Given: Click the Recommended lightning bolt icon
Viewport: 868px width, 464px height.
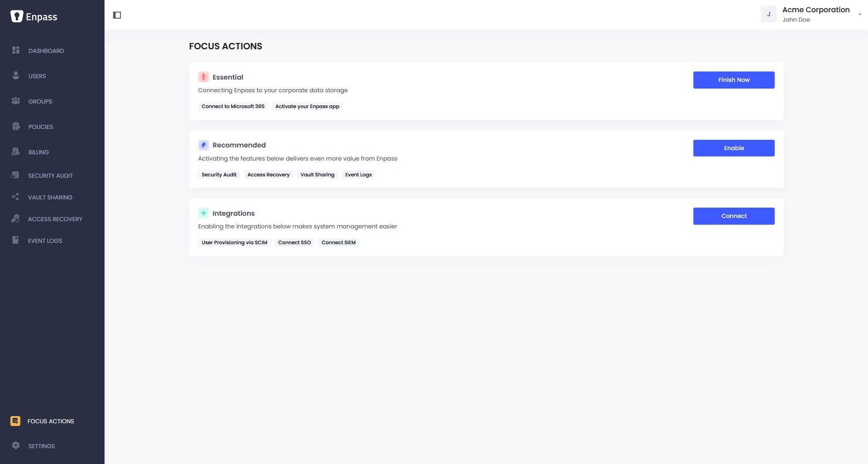Looking at the screenshot, I should pyautogui.click(x=204, y=145).
